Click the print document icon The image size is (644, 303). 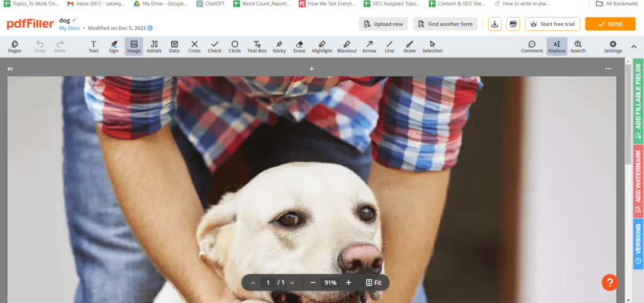[x=513, y=24]
